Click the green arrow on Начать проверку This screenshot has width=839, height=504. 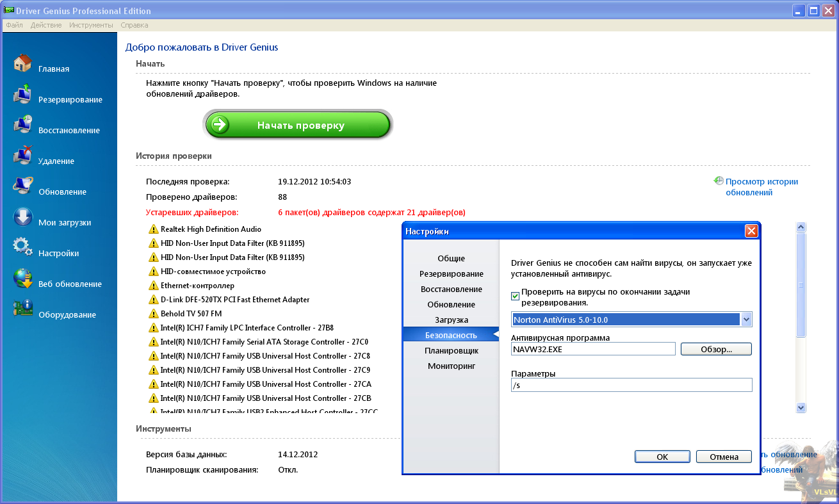click(220, 125)
